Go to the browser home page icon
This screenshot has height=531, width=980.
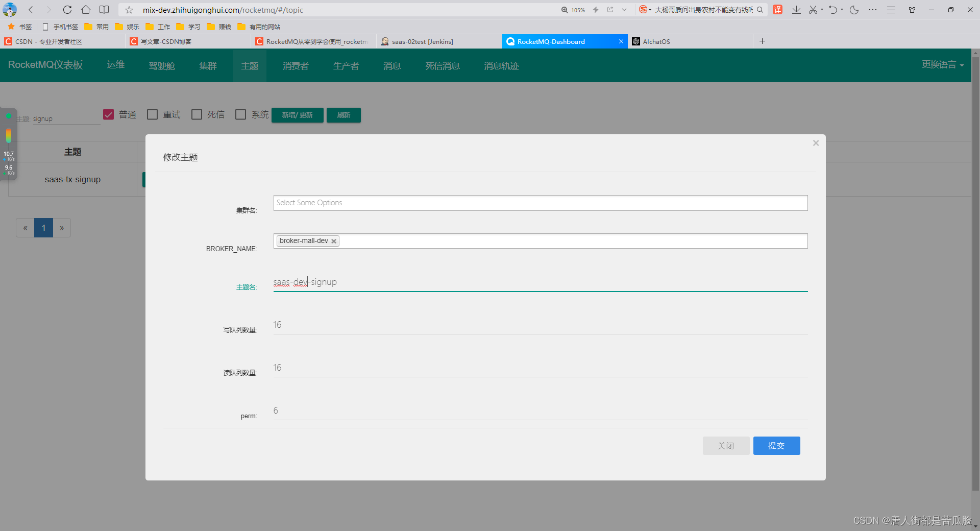[x=86, y=10]
